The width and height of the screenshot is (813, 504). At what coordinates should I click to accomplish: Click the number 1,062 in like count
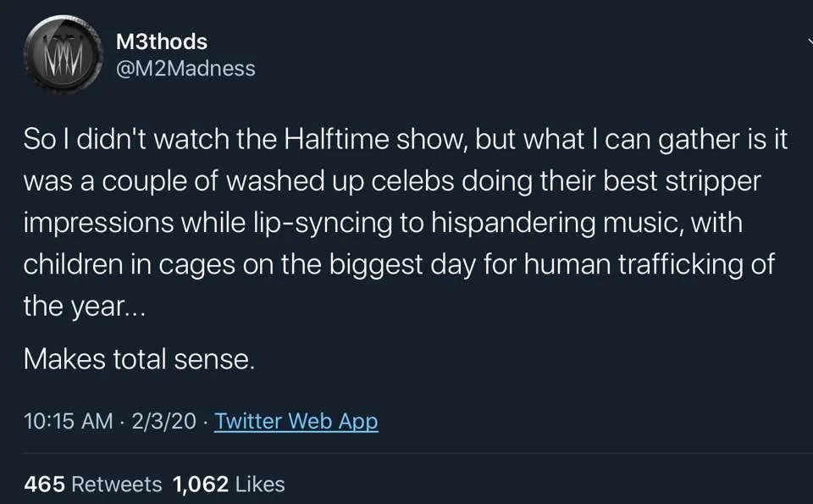click(200, 485)
